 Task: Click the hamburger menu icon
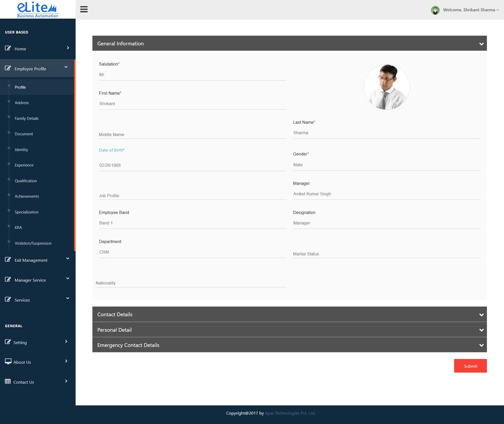[84, 9]
